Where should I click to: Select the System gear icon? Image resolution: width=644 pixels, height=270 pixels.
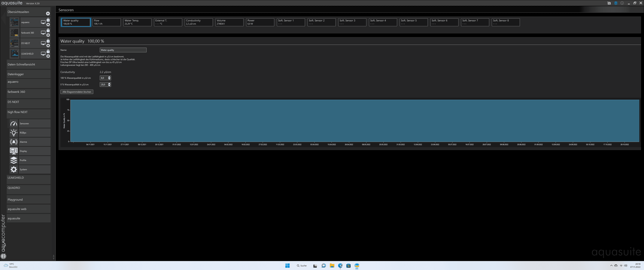[14, 169]
